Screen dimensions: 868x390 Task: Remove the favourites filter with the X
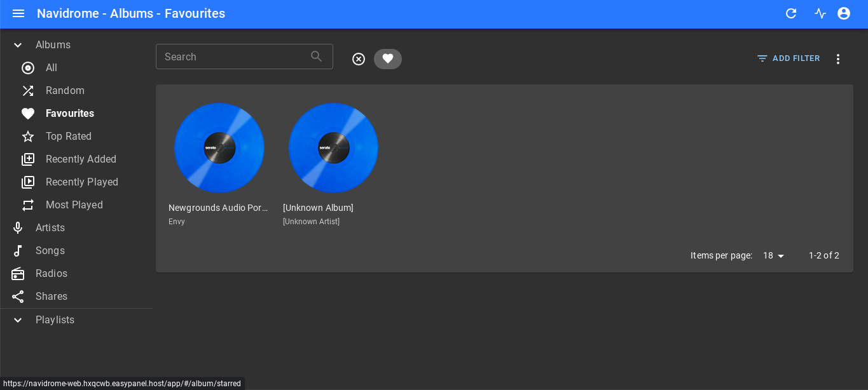359,59
